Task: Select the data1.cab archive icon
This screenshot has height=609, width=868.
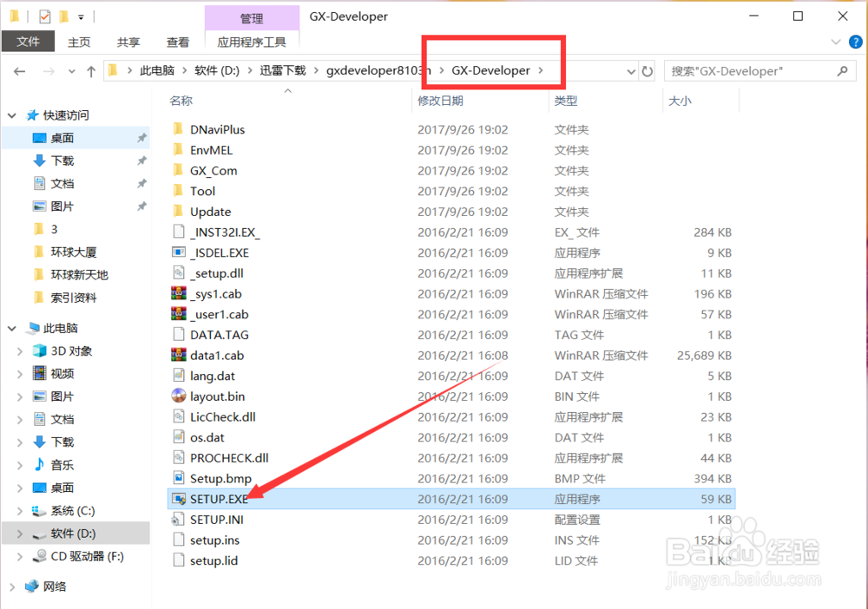Action: 179,355
